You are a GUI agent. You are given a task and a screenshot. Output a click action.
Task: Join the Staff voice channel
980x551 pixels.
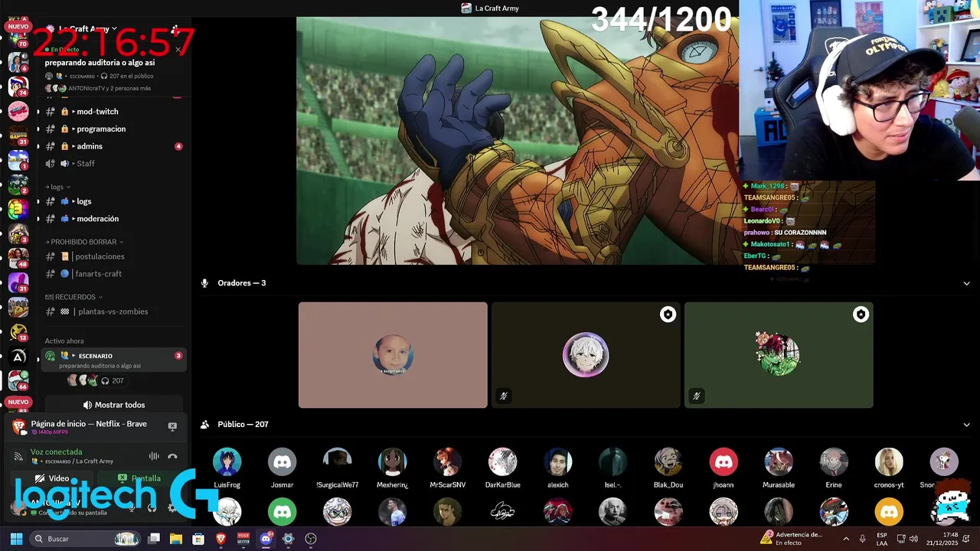coord(86,164)
